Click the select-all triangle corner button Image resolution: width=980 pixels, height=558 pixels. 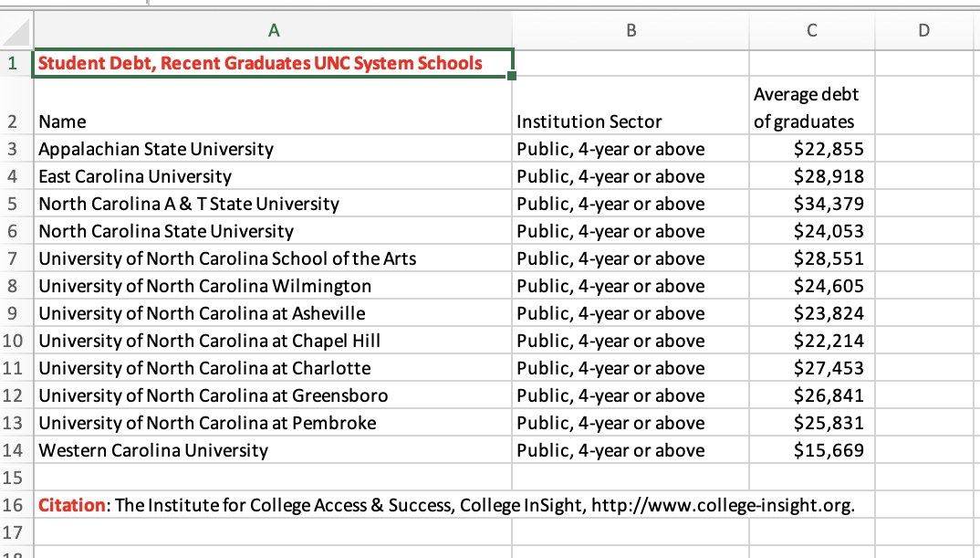click(x=15, y=30)
